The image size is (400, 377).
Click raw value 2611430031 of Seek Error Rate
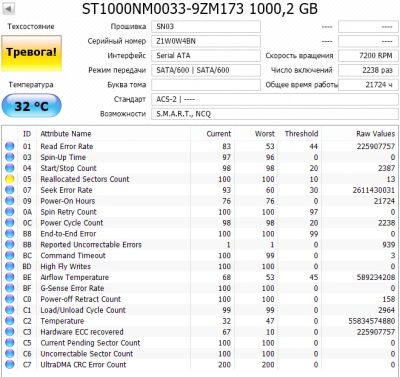tap(374, 190)
